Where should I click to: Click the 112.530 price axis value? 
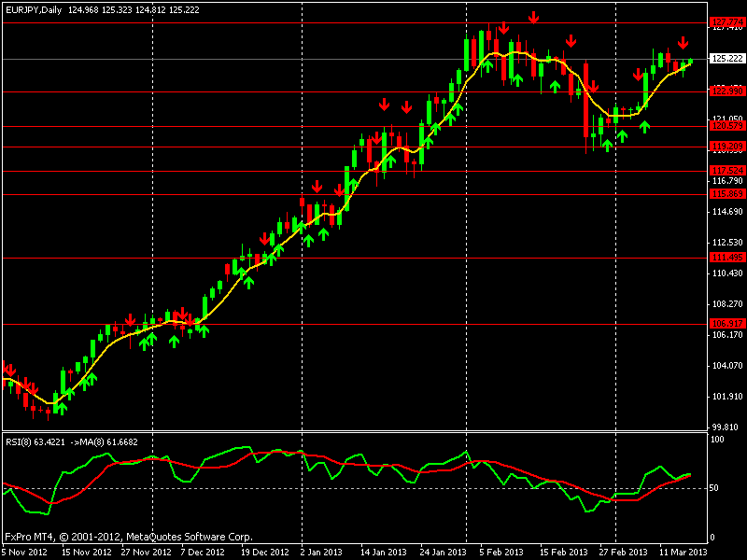click(727, 243)
